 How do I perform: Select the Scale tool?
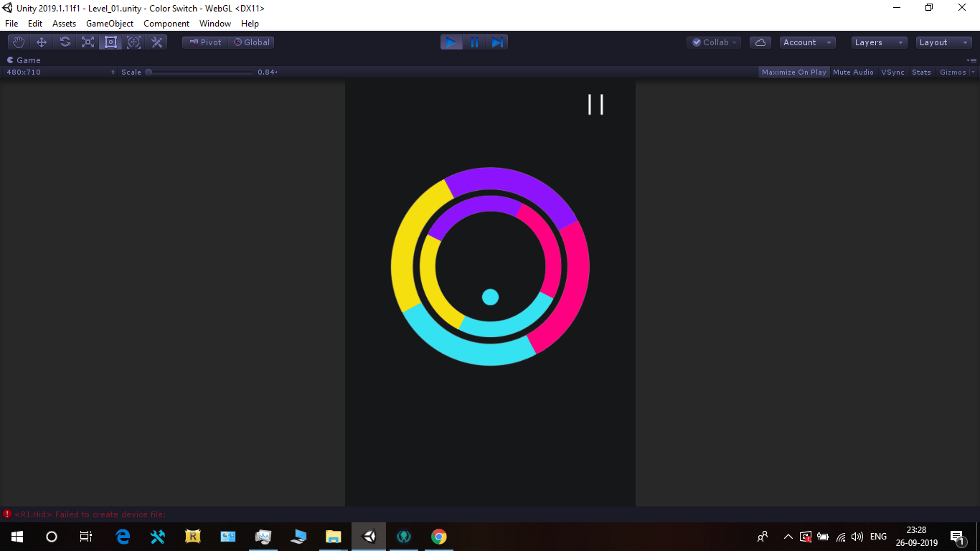(88, 42)
